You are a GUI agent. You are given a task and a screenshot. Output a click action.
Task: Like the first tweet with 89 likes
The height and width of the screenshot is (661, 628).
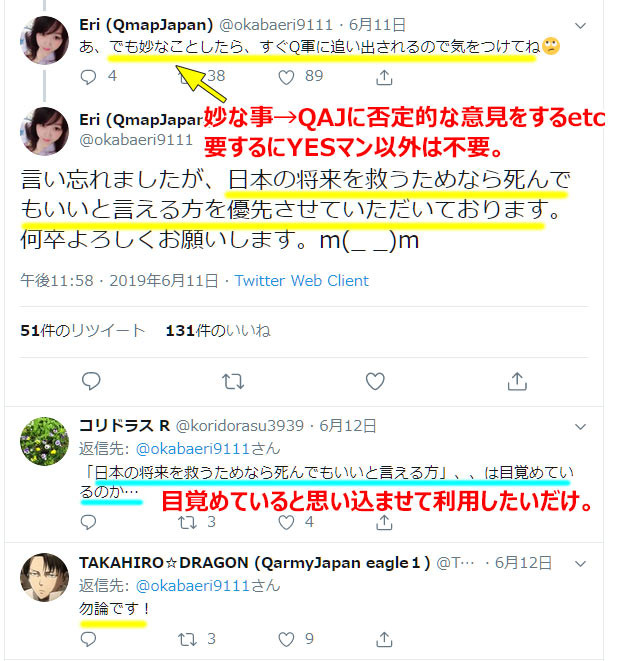coord(286,77)
